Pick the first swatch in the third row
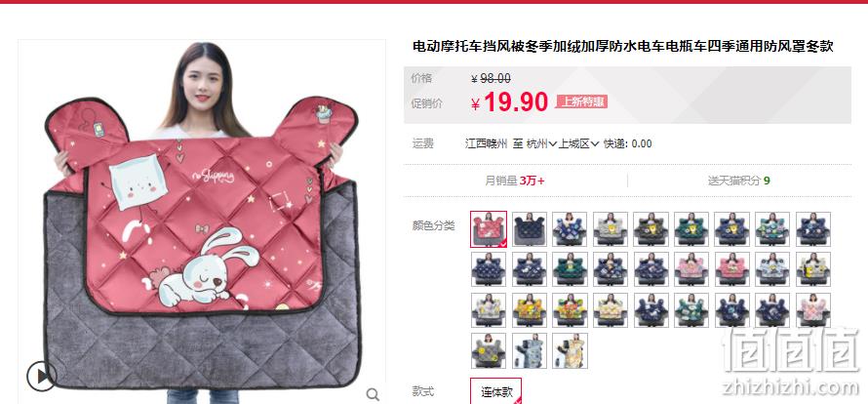 point(489,309)
